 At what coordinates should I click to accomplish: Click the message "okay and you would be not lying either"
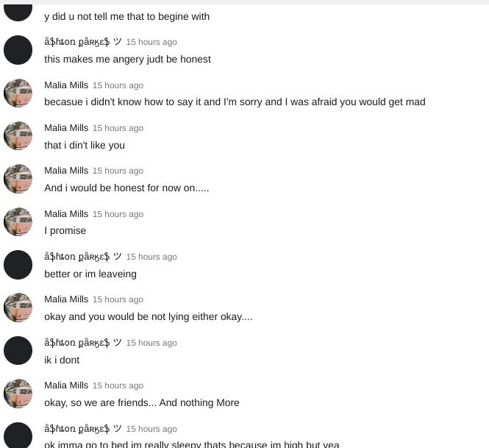click(x=148, y=317)
